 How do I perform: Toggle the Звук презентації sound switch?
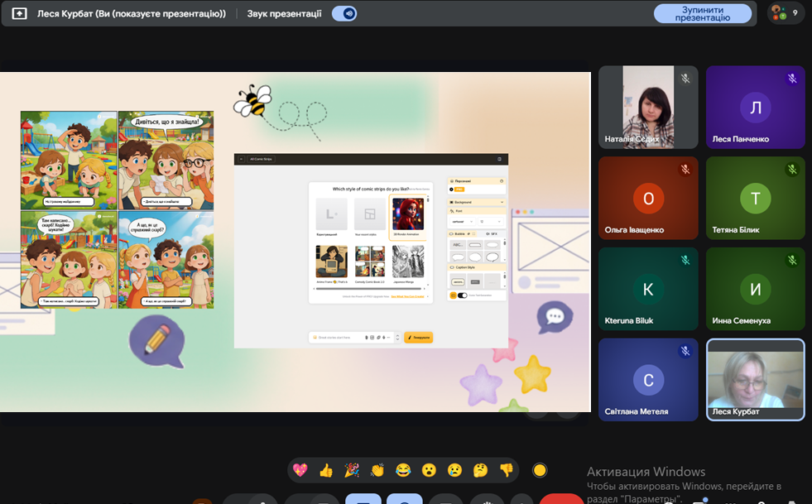click(x=344, y=13)
